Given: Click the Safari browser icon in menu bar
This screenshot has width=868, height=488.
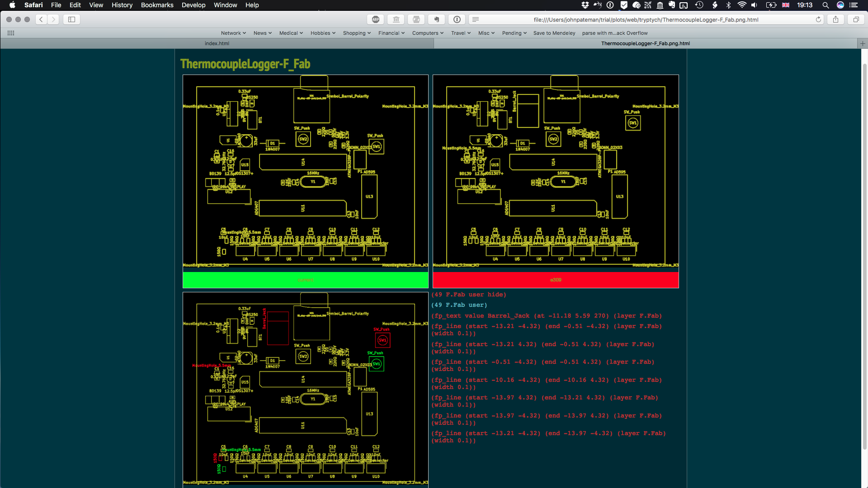Looking at the screenshot, I should 33,5.
